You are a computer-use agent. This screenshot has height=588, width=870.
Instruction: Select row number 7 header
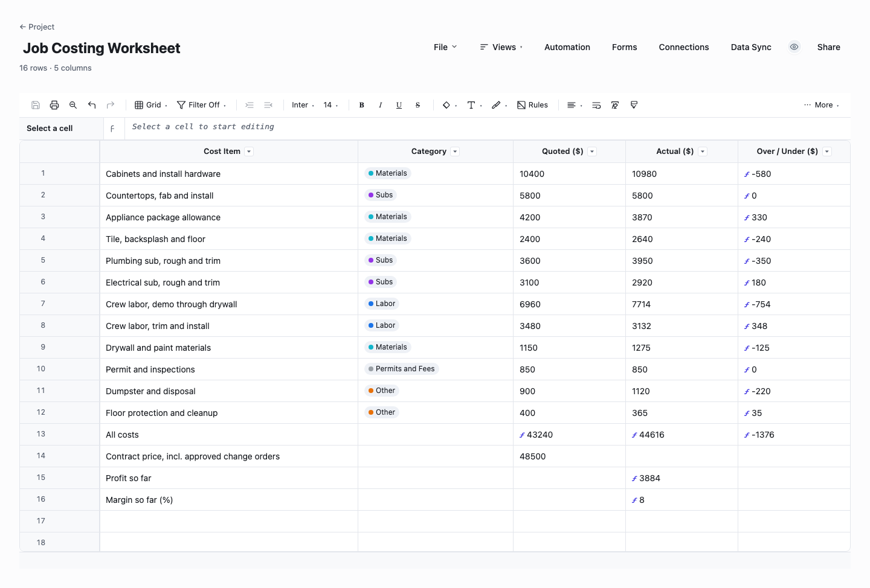coord(60,304)
